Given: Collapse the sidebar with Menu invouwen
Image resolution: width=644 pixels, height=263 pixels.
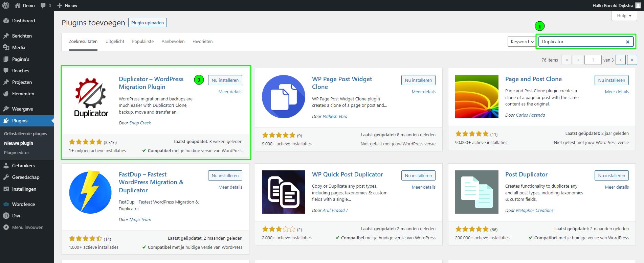Looking at the screenshot, I should click(x=27, y=227).
